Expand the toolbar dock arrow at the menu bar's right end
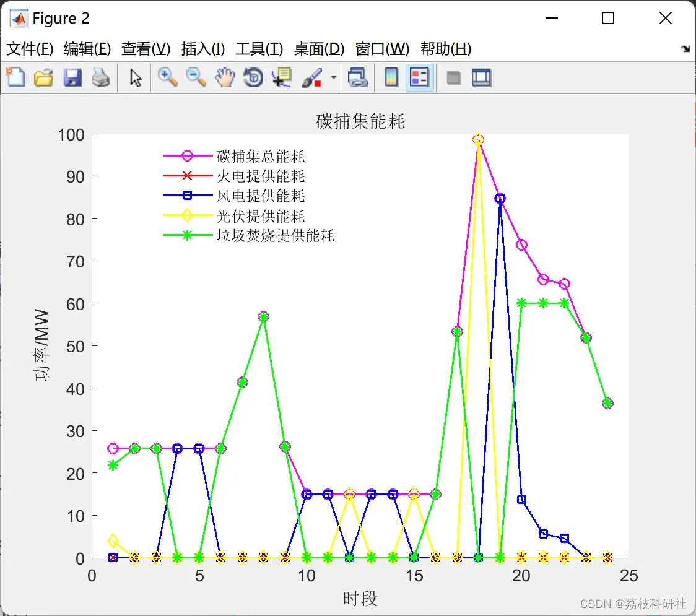 click(x=686, y=48)
